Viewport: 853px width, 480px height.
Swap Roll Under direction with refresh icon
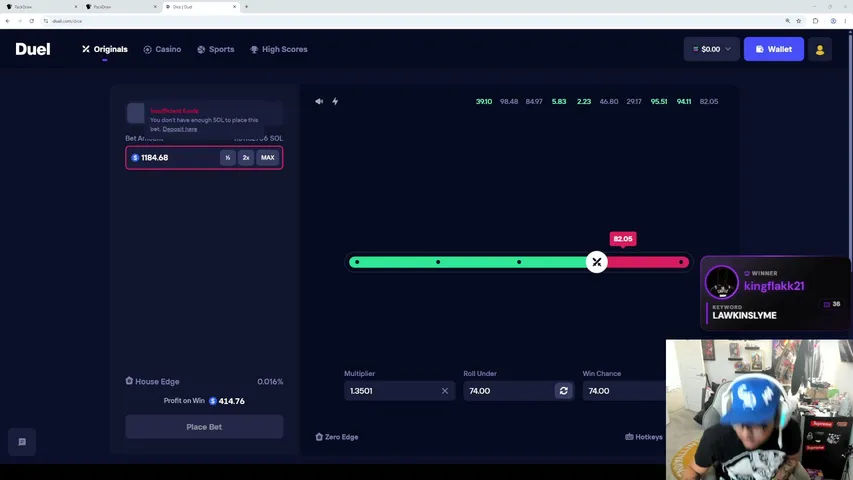coord(564,391)
